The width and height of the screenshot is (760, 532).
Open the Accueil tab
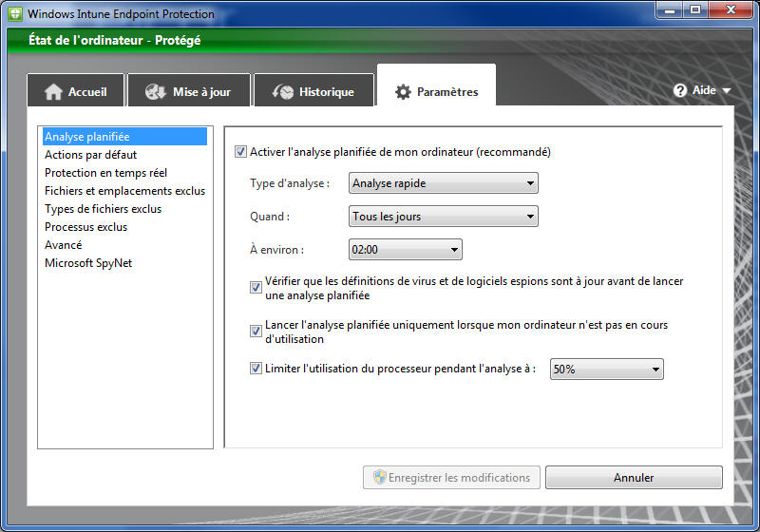tap(76, 90)
